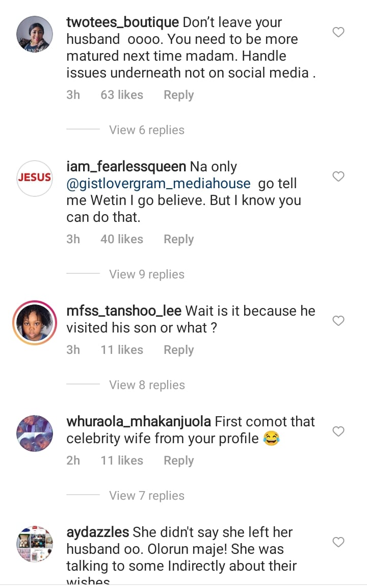Expand View 7 replies

(x=147, y=496)
